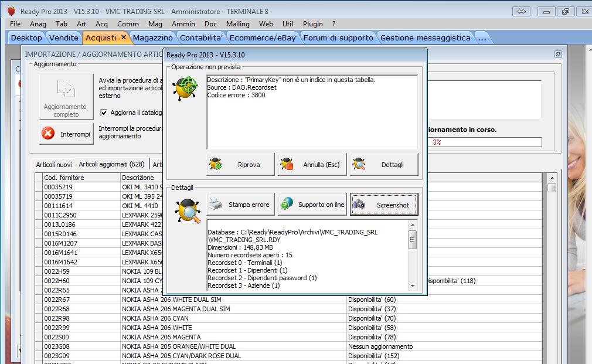Screen dimensions: 592x364
Task: Click the row selector for 0022H59
Action: (39, 271)
